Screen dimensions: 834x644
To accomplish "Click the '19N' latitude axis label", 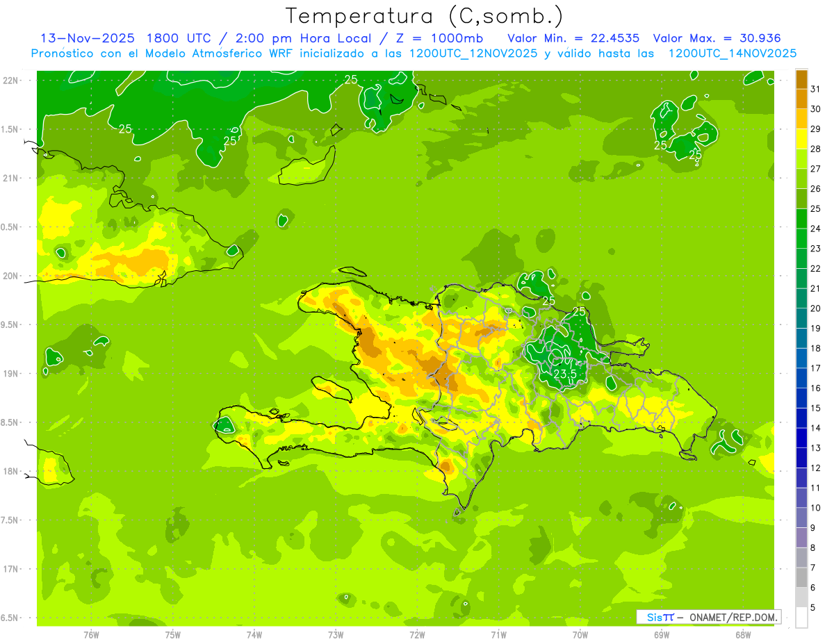I will (x=10, y=374).
